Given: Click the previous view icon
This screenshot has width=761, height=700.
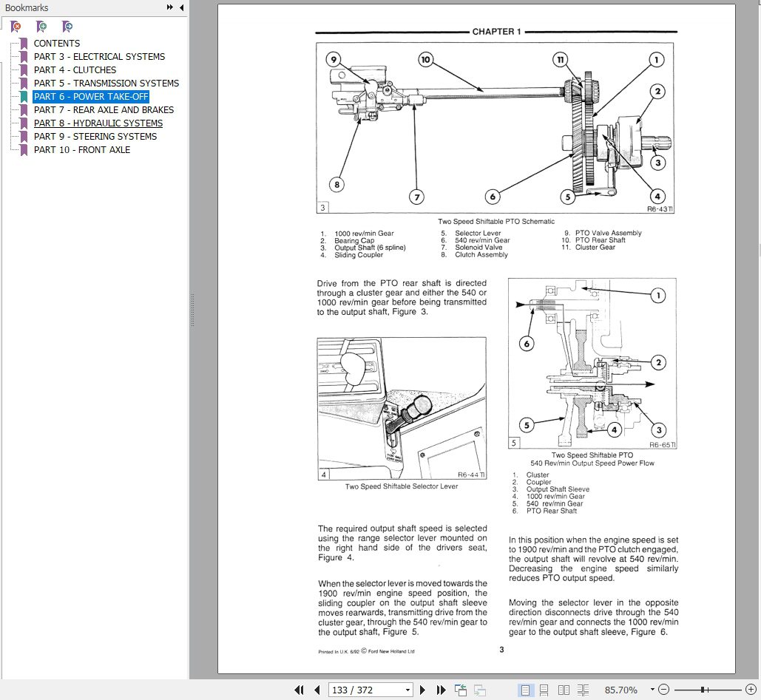Looking at the screenshot, I should tap(460, 690).
